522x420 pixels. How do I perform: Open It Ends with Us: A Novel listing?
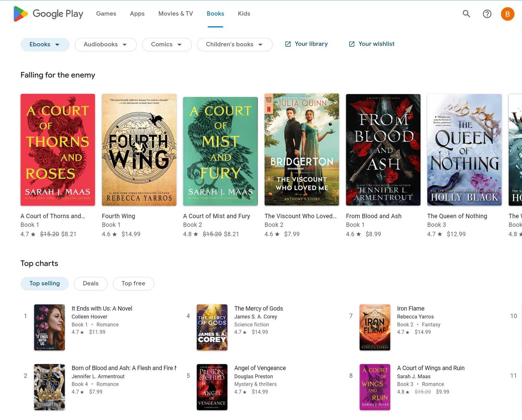102,308
